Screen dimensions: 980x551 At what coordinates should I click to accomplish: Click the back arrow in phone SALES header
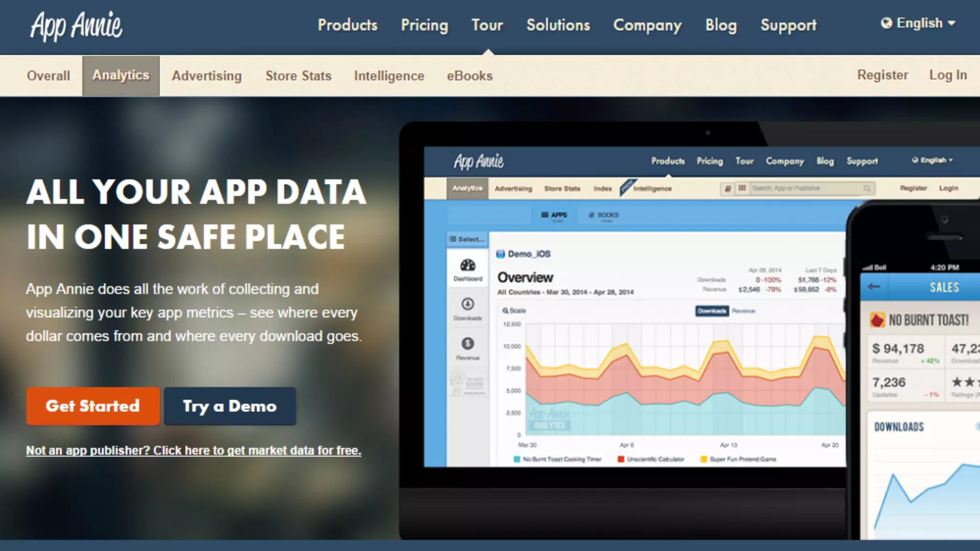click(x=874, y=287)
